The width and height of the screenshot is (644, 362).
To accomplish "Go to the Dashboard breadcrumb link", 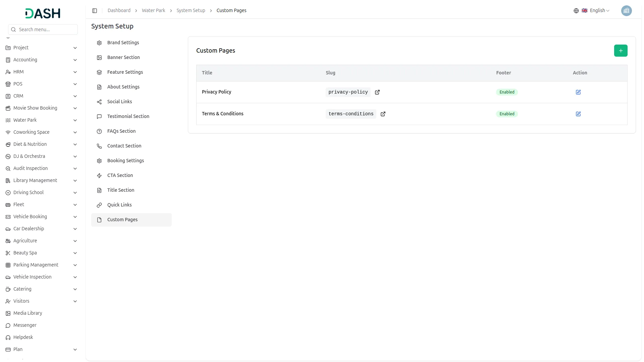I will [119, 11].
